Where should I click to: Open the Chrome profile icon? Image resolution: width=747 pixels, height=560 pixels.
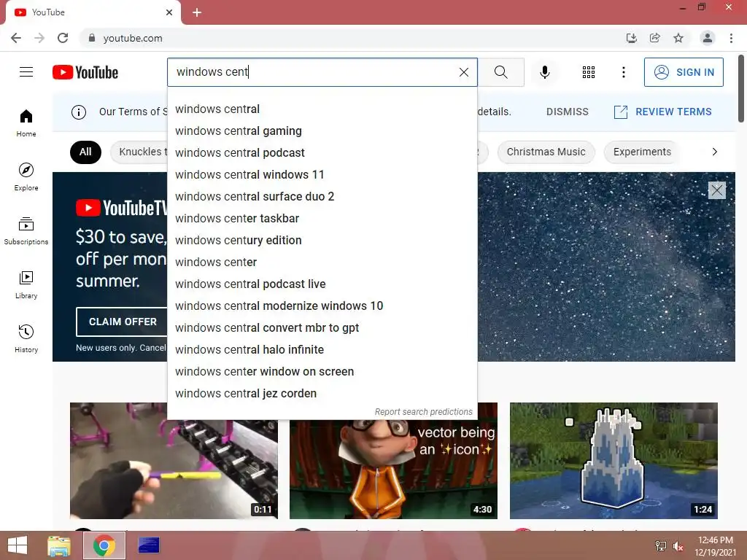click(x=708, y=38)
